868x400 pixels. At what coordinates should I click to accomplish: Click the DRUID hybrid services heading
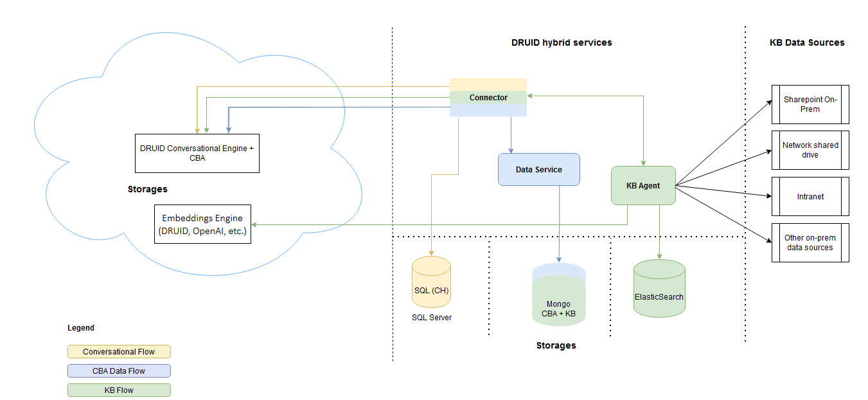tap(562, 42)
